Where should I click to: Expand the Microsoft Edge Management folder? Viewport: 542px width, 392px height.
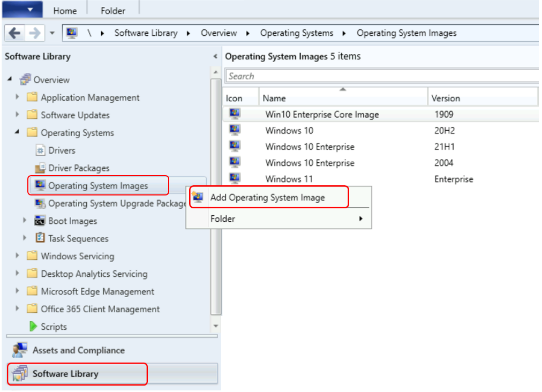click(x=17, y=291)
